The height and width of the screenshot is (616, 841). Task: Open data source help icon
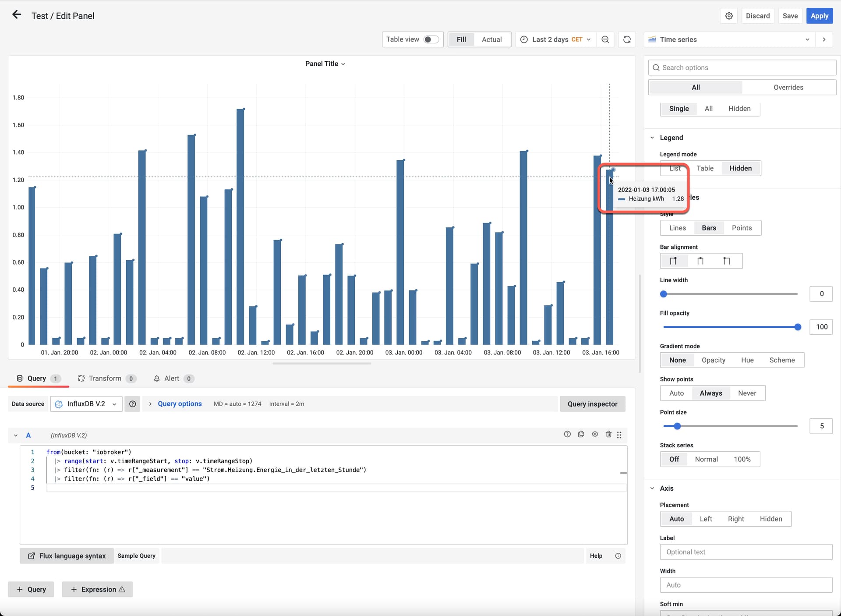point(132,404)
